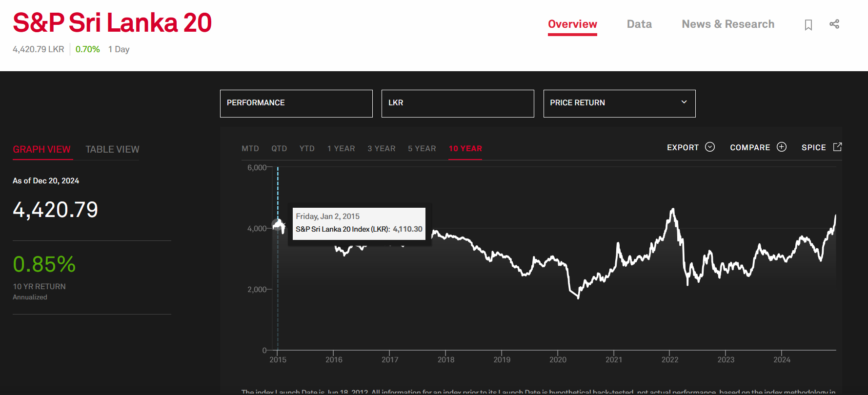
Task: Show MTD time range
Action: point(250,148)
